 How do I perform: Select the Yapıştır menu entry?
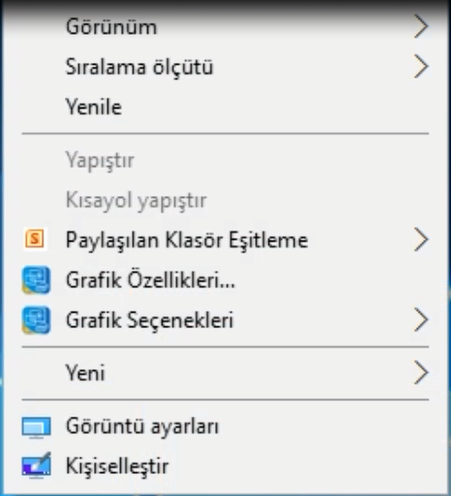[x=100, y=161]
